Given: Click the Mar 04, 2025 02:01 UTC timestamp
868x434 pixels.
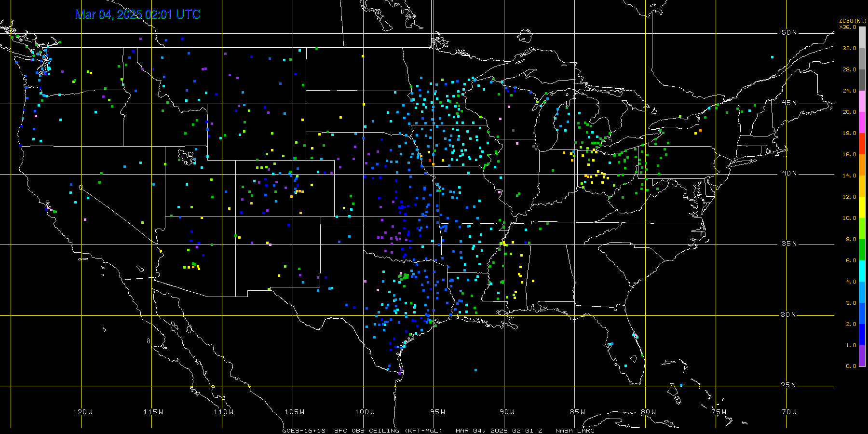Looking at the screenshot, I should 138,14.
